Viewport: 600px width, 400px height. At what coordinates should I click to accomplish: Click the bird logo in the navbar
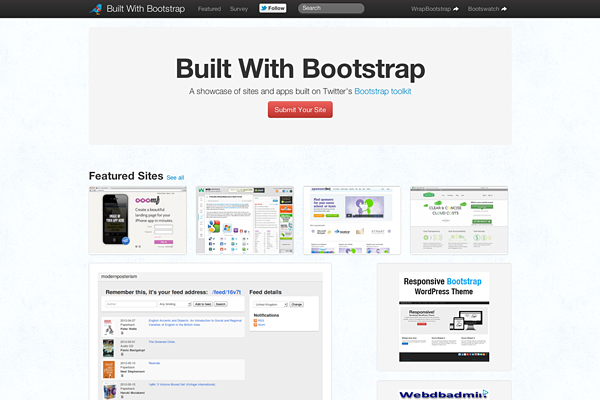pyautogui.click(x=95, y=8)
